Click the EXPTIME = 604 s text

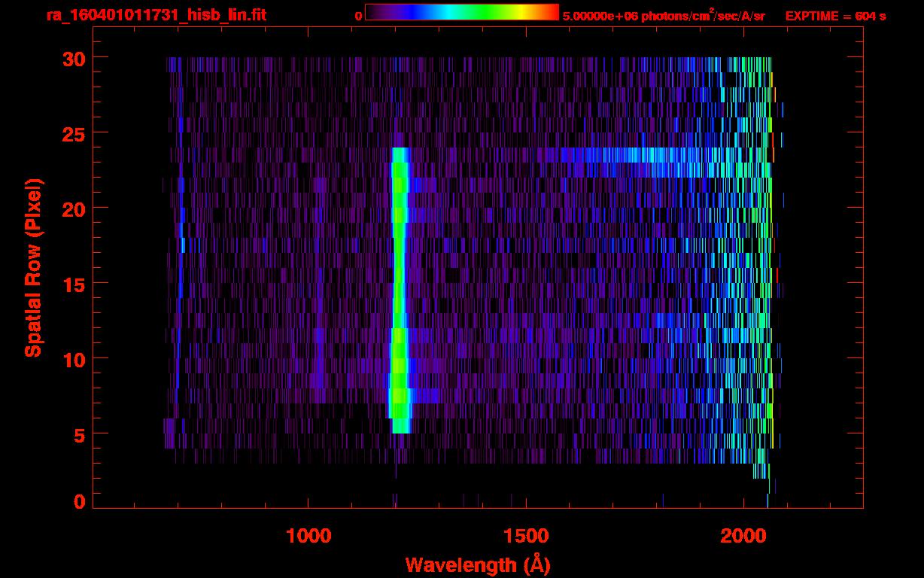tap(835, 16)
